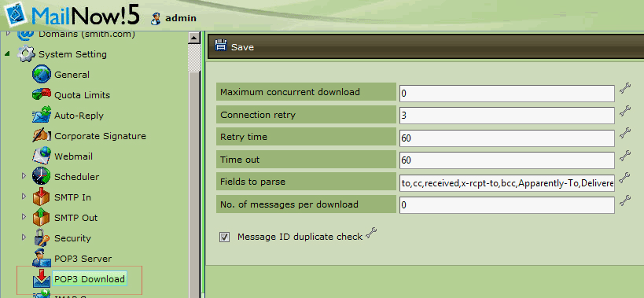Click the SMTP In label
This screenshot has width=644, height=298.
(72, 197)
